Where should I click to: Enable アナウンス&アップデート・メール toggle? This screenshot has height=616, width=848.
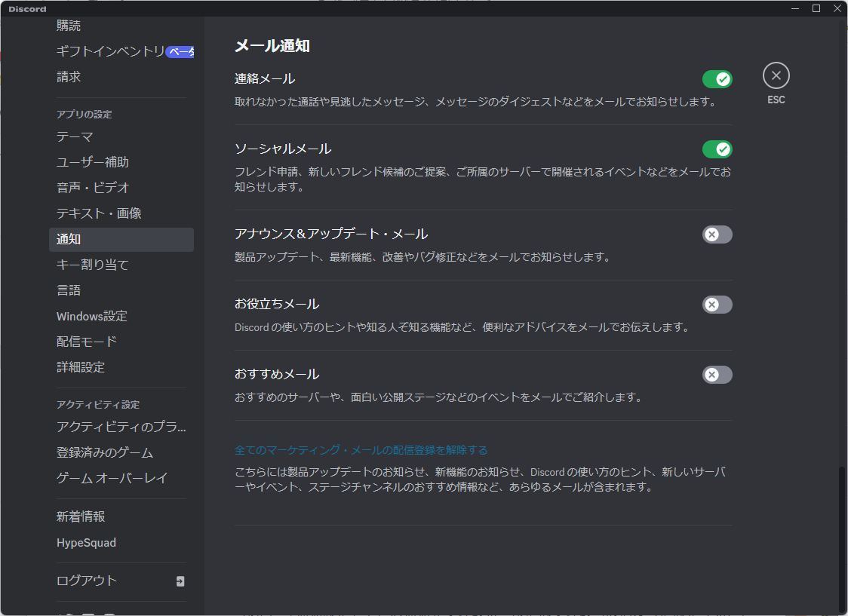pos(717,234)
